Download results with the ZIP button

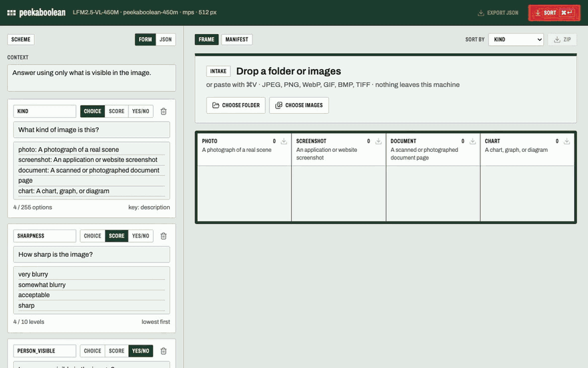562,39
